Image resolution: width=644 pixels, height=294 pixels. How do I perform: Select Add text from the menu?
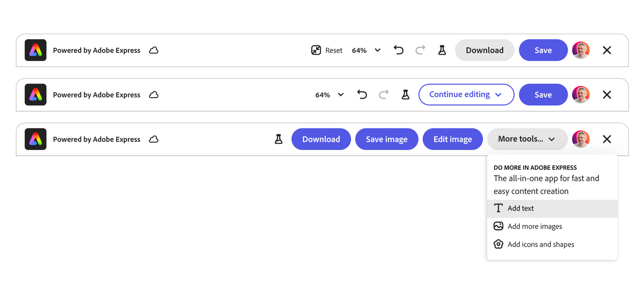521,208
